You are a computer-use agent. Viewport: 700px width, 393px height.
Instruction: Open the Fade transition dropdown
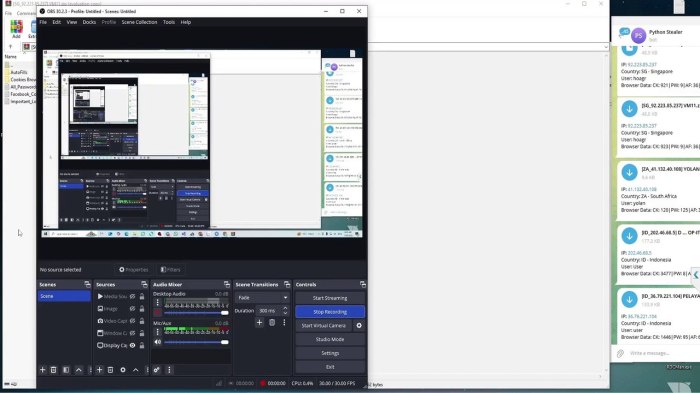click(x=262, y=297)
